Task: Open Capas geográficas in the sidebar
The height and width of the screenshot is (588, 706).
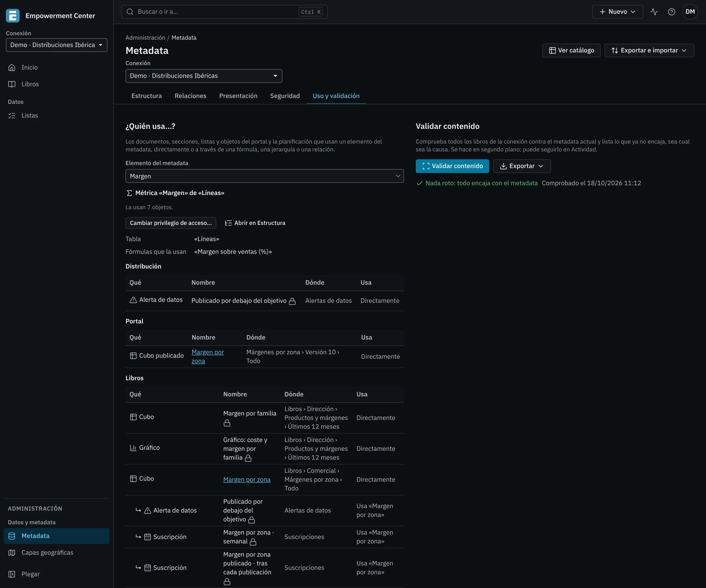Action: click(56, 552)
